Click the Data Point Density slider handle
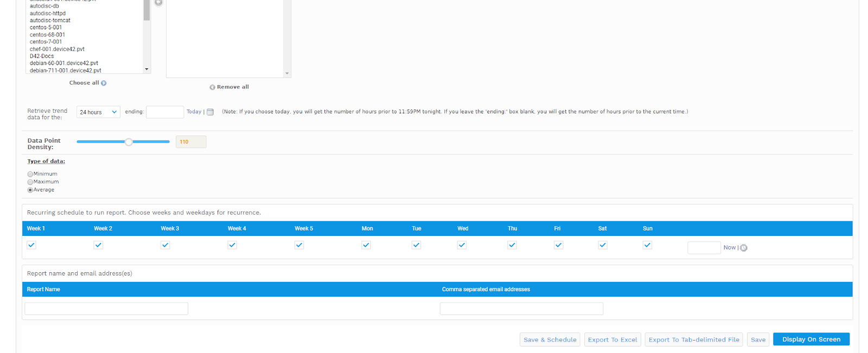Viewport: 868px width, 353px height. click(129, 142)
